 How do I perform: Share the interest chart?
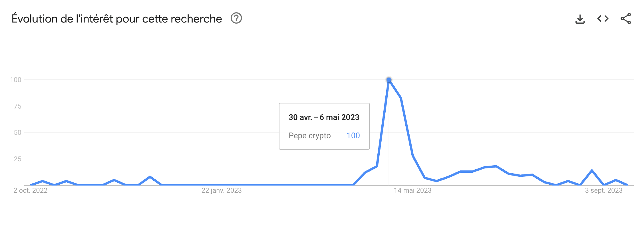(625, 19)
